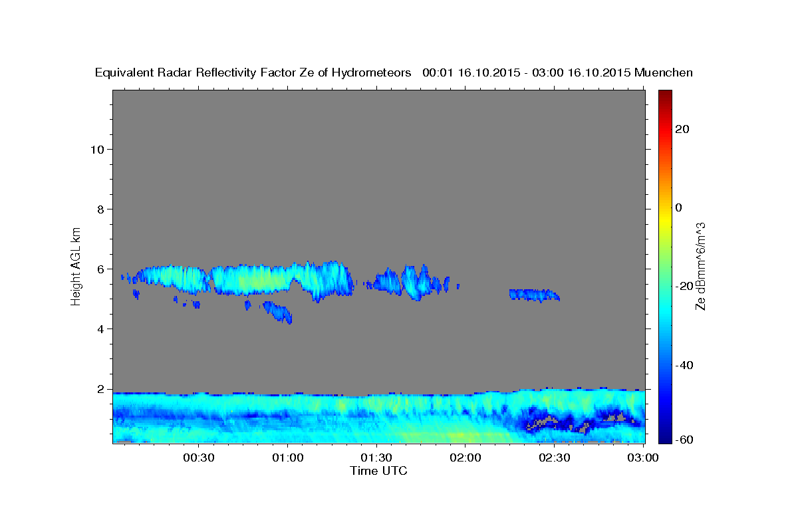This screenshot has height=532, width=798.
Task: Click the plot title 'Equivalent Radar Reflectivity Factor Ze of Hydrometeors'
Action: point(253,72)
